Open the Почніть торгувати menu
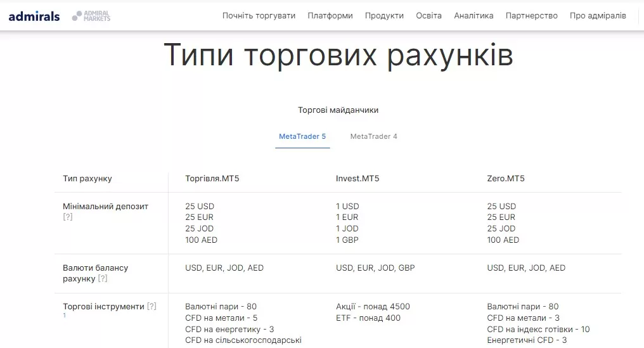This screenshot has height=348, width=644. 259,16
